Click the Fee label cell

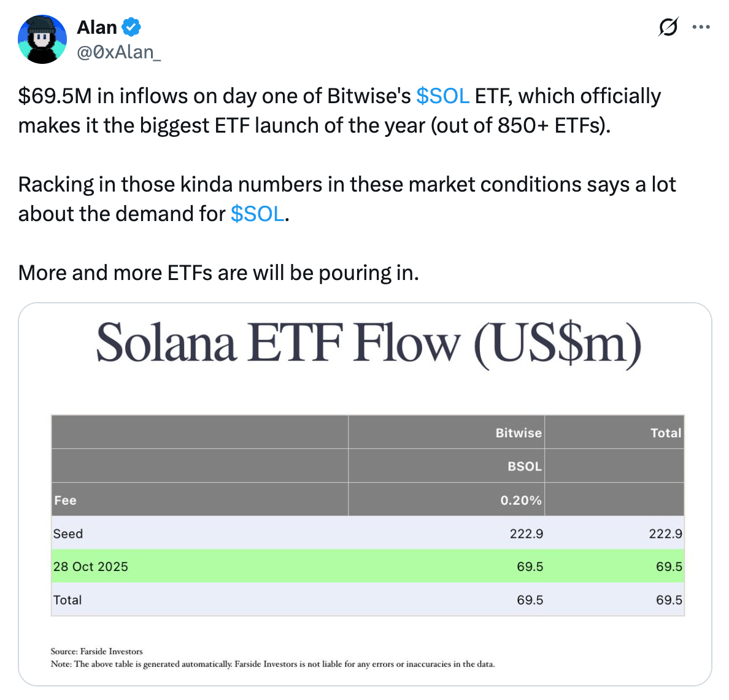coord(64,500)
